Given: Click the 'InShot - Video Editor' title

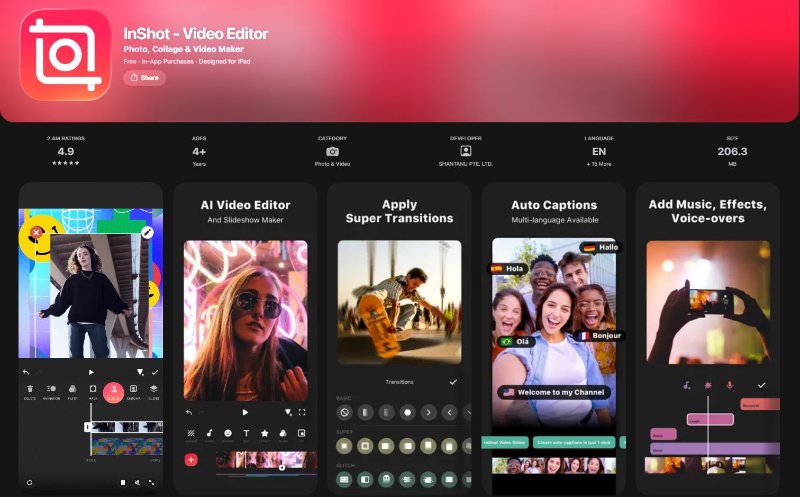Looking at the screenshot, I should pos(196,34).
